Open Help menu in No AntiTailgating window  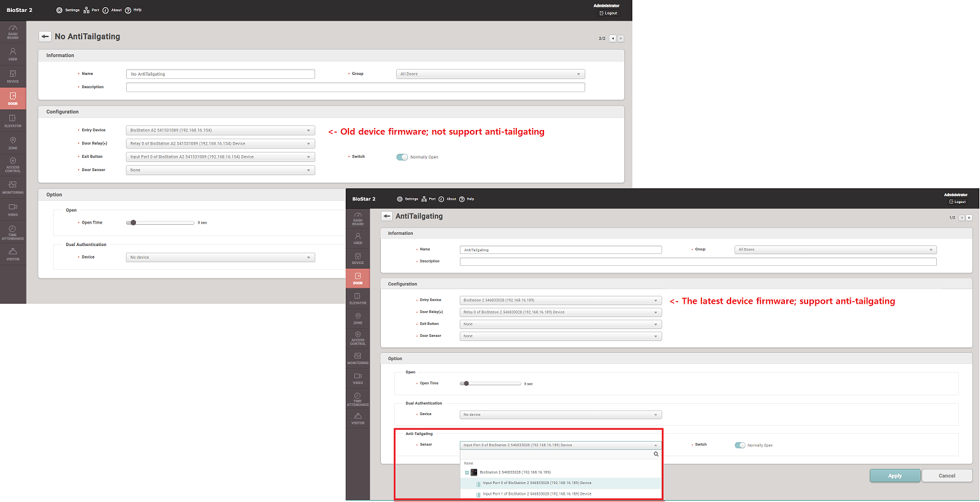133,10
